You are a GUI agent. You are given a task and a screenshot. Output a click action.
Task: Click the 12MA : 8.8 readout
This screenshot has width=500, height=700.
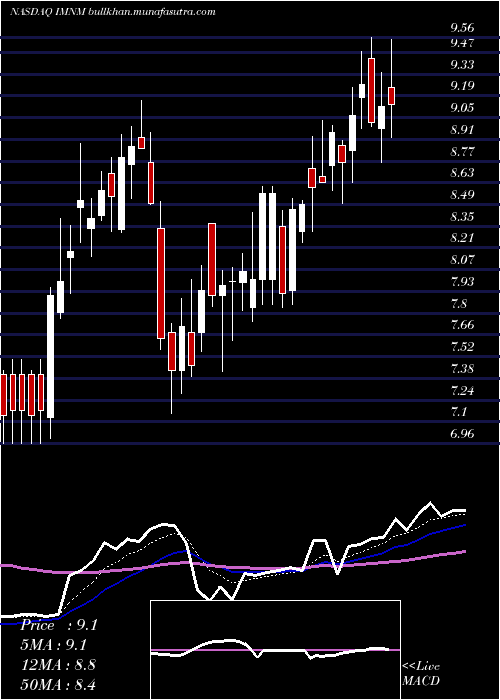[56, 664]
